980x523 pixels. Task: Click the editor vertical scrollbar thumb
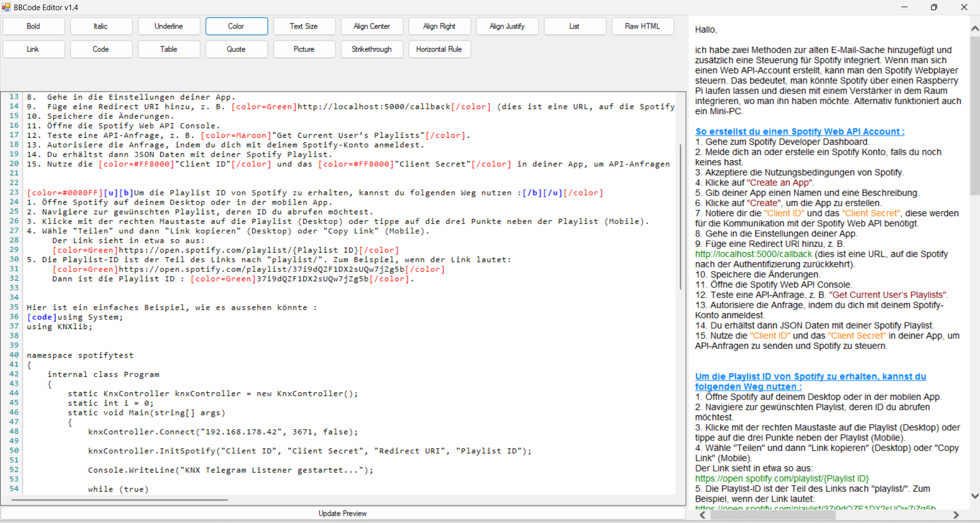680,217
